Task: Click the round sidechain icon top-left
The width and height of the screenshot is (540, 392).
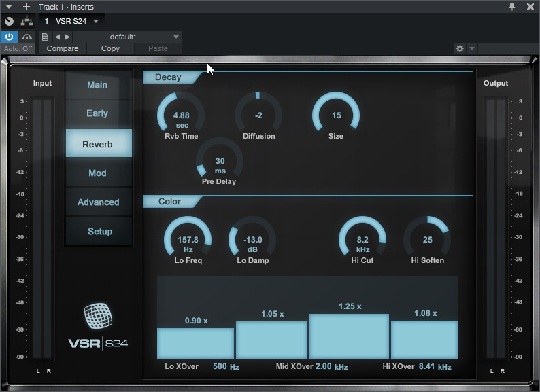Action: click(x=9, y=21)
